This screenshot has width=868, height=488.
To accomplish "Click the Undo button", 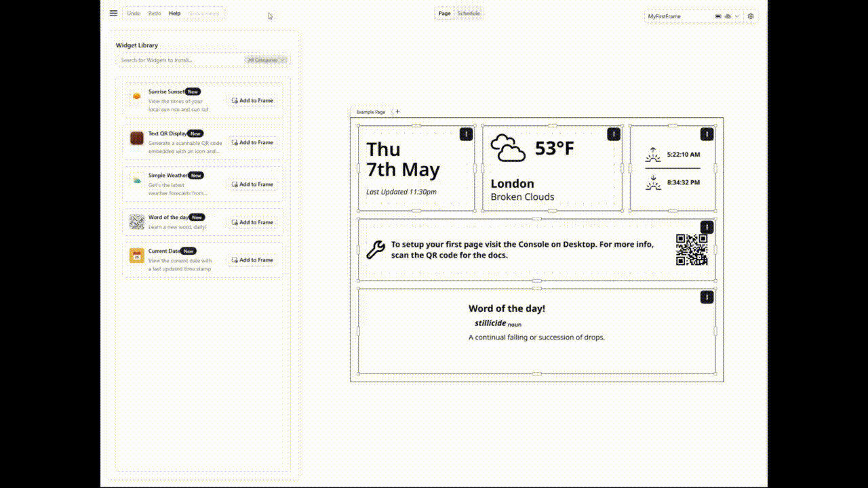I will pos(134,14).
